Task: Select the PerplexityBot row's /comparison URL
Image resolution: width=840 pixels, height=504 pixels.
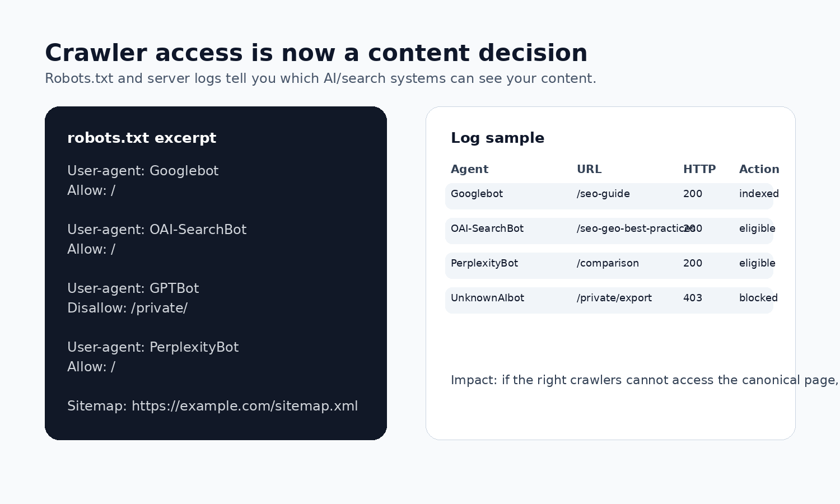Action: click(x=608, y=263)
